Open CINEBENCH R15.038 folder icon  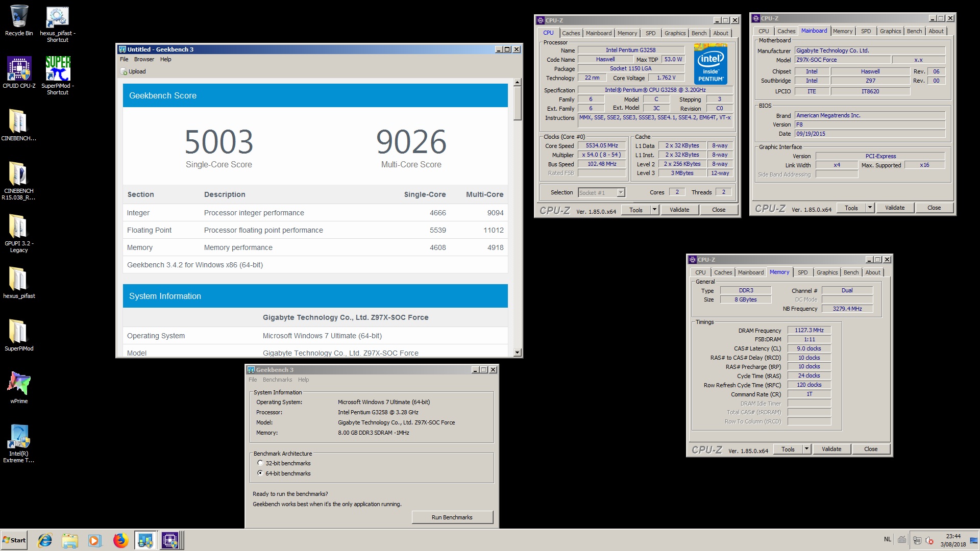(x=19, y=181)
